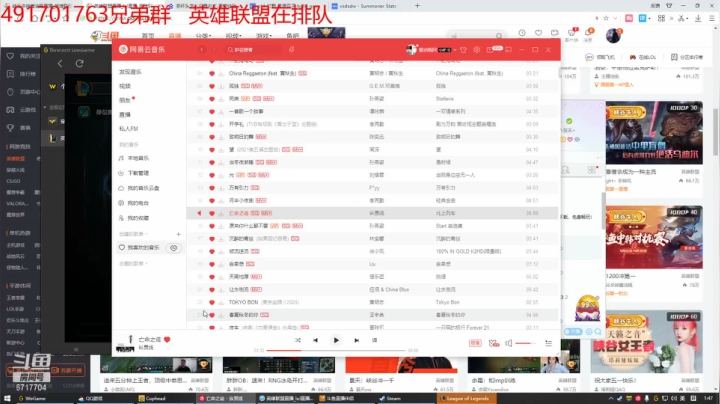Mute using the volume speaker icon
The image size is (720, 404).
[x=508, y=343]
